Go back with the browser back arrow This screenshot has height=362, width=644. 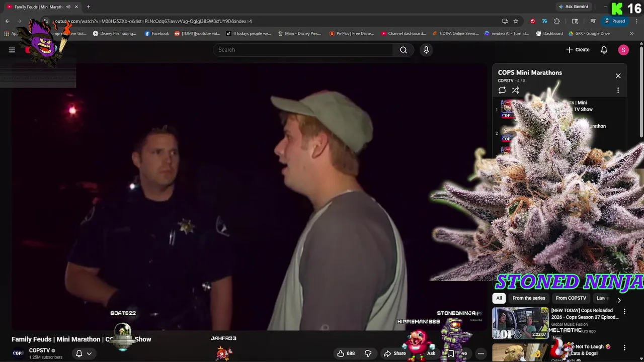click(x=7, y=21)
